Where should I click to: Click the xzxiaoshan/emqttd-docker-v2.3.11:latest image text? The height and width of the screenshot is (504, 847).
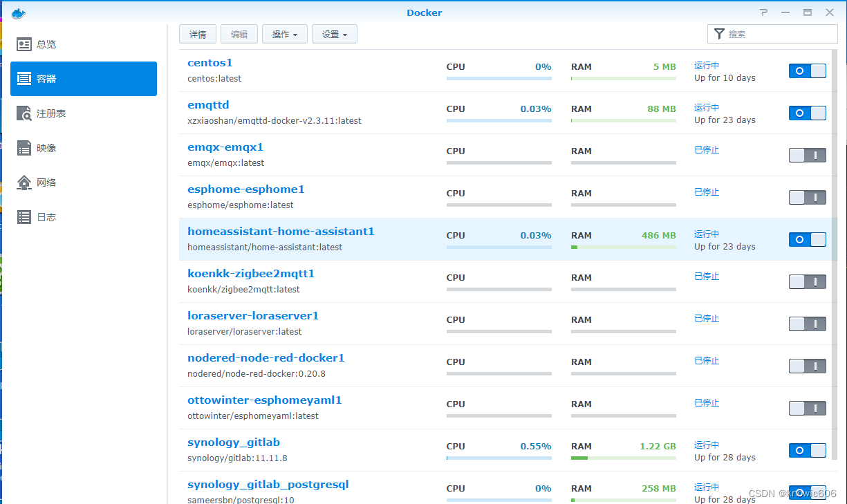pos(274,121)
